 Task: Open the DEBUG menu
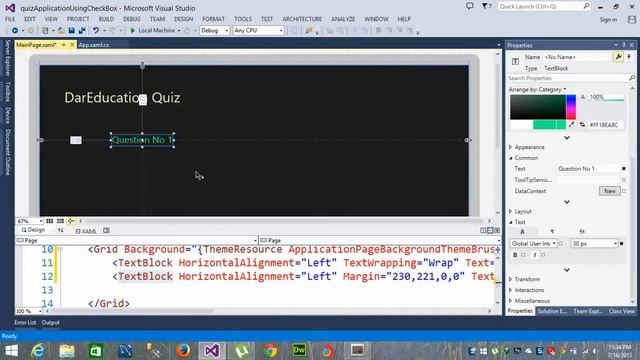tap(131, 19)
